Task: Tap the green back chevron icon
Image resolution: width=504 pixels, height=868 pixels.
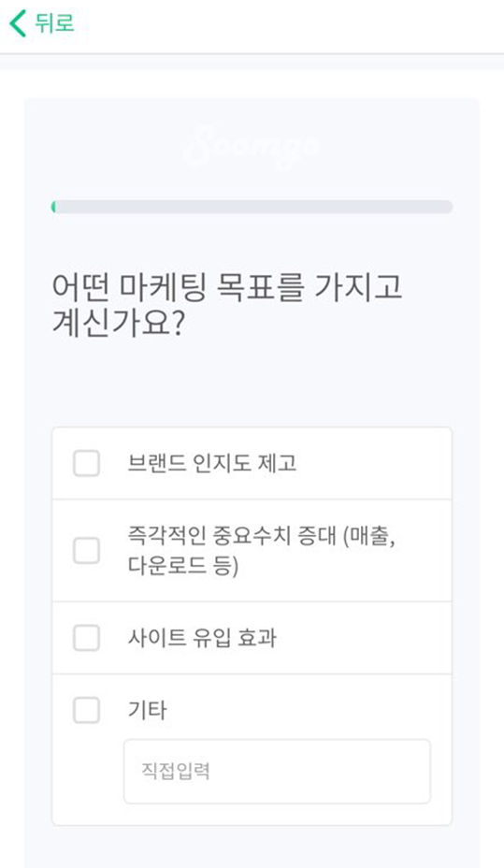Action: 18,23
